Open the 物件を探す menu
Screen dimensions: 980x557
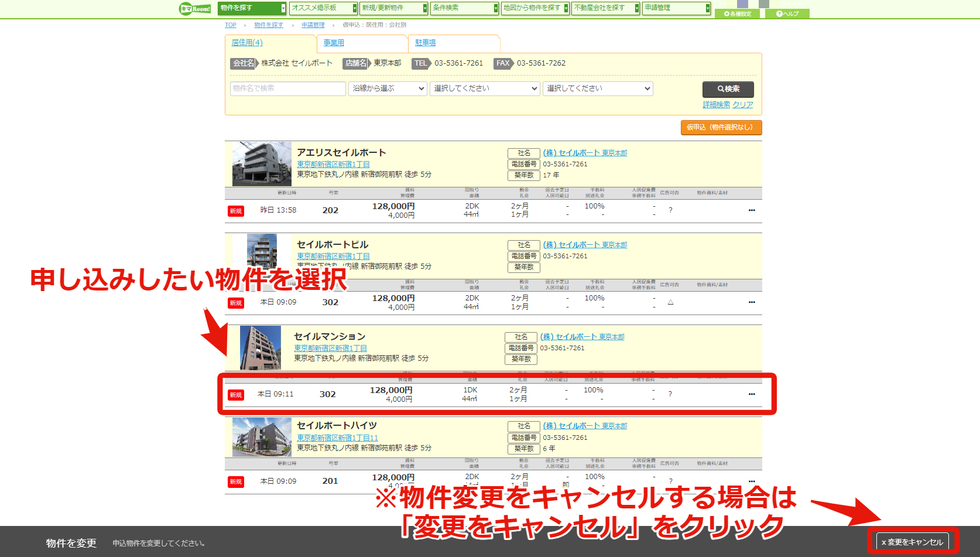coord(252,8)
